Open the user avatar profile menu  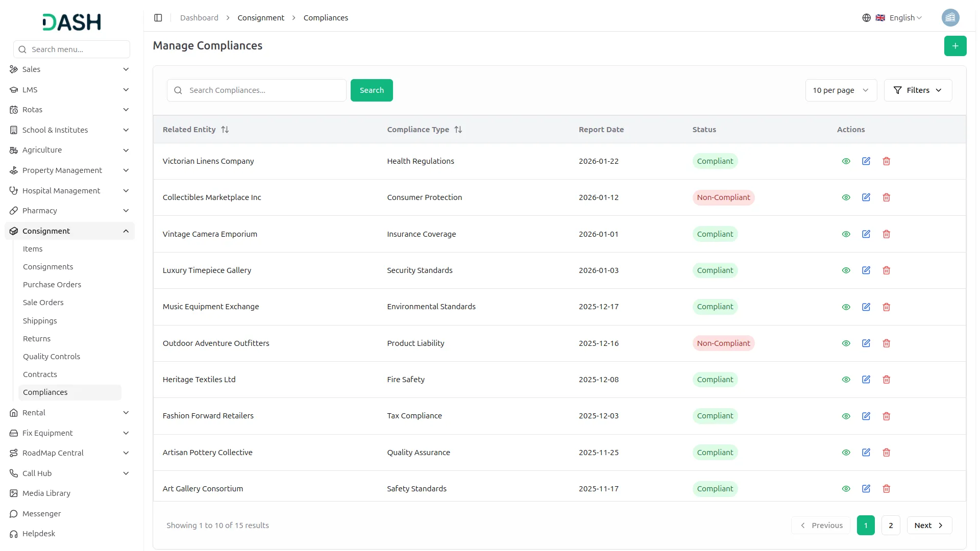click(x=950, y=18)
